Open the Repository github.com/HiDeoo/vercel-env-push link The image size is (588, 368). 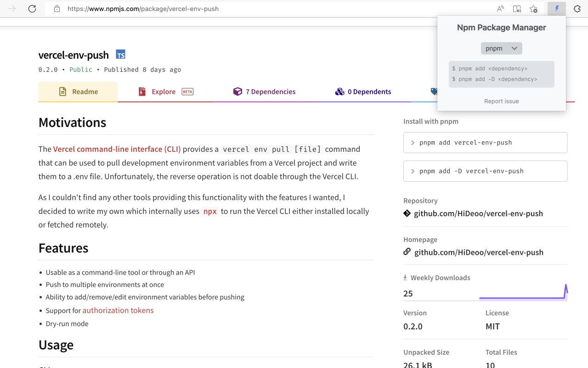tap(478, 213)
